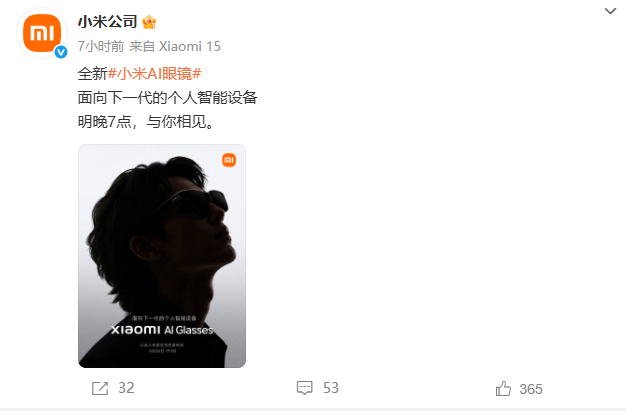Click the comment count 53
The image size is (626, 411).
coord(331,388)
